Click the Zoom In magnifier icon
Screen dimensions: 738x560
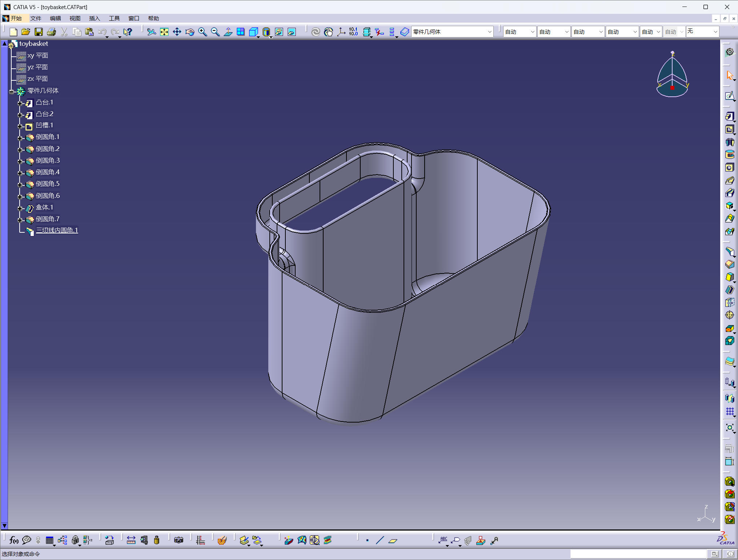point(202,32)
